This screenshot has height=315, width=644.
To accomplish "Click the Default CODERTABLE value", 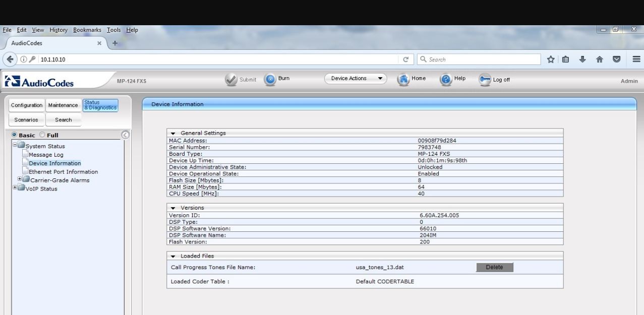I will [385, 282].
